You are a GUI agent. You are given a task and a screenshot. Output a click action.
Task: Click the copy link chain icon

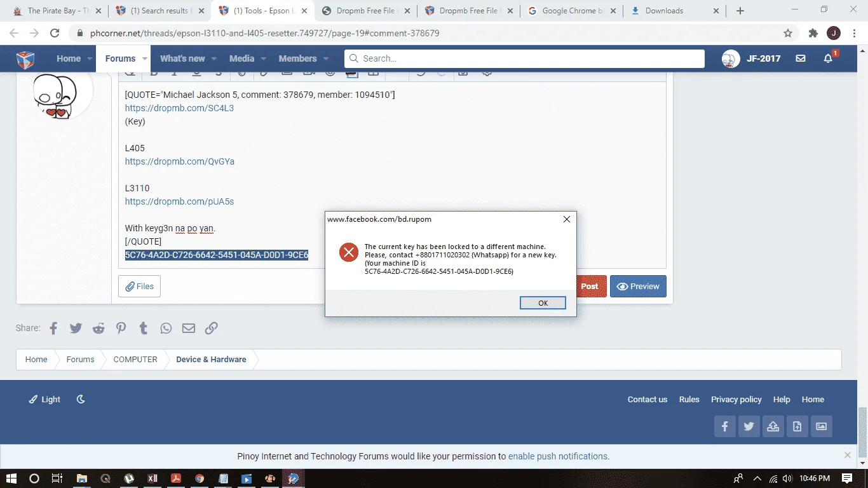(x=212, y=328)
